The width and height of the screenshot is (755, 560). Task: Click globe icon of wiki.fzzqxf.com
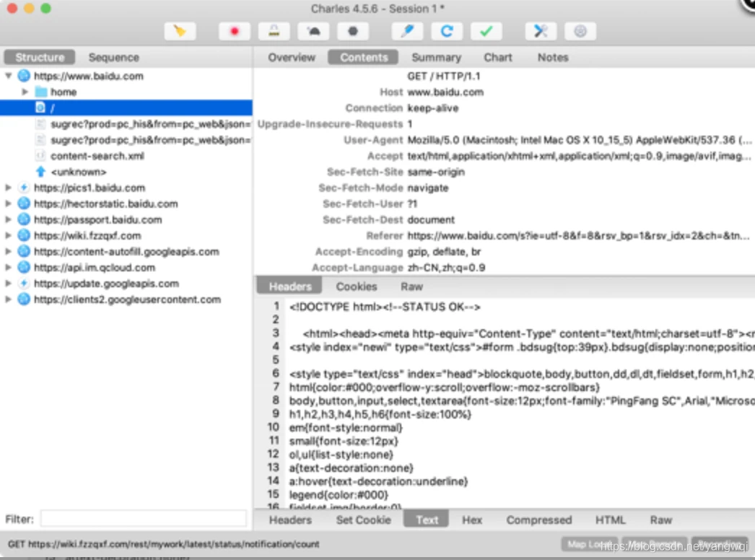click(x=24, y=235)
